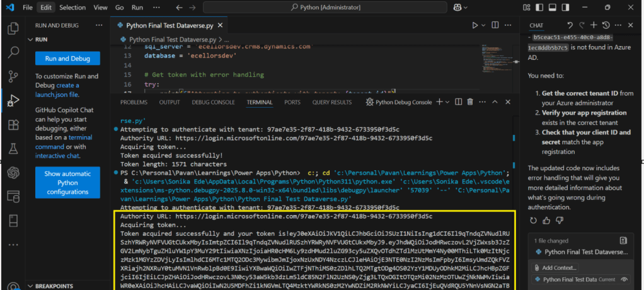Open the Selection menu
Image resolution: width=644 pixels, height=290 pixels.
tap(72, 8)
